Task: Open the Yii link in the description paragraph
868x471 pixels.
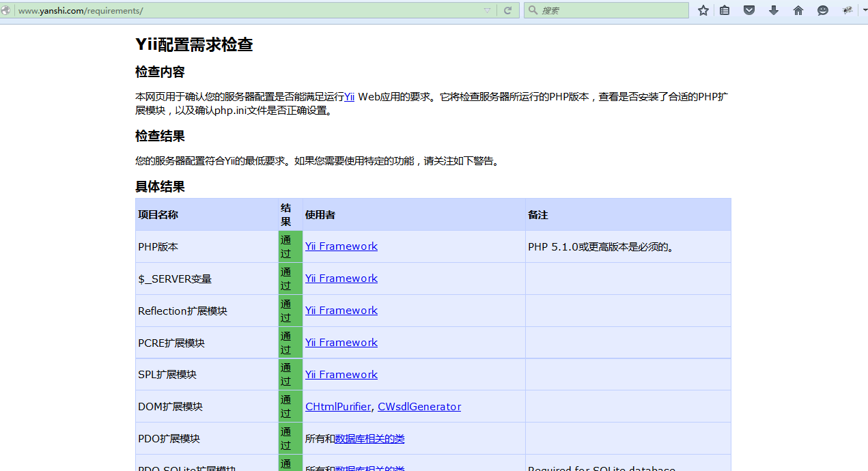Action: tap(349, 97)
